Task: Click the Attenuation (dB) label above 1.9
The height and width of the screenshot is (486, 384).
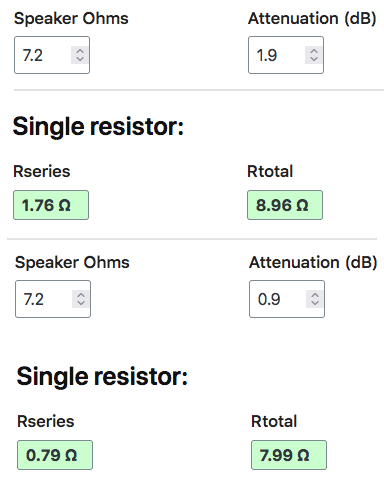Action: [312, 18]
